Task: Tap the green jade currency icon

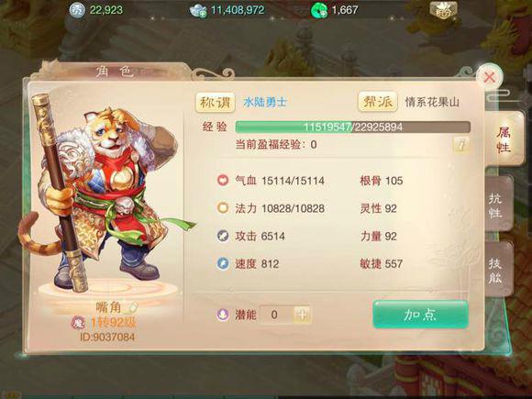Action: 319,10
